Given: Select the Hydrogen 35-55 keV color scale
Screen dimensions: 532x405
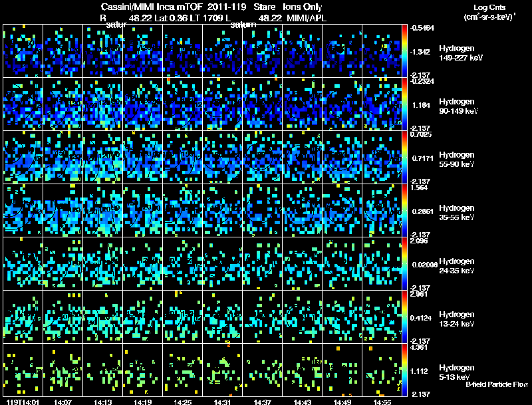Looking at the screenshot, I should click(406, 211).
